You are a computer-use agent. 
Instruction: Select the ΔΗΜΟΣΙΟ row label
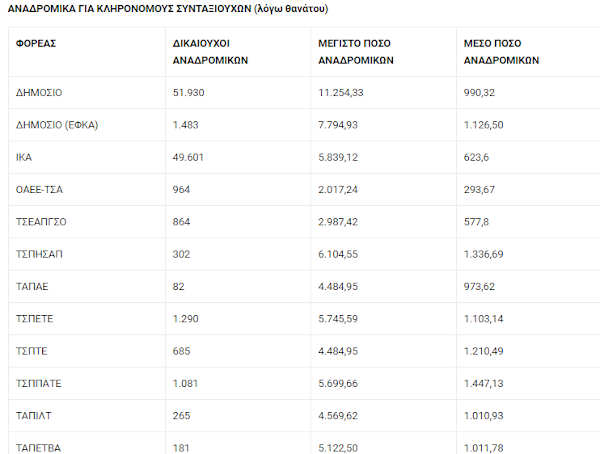[39, 93]
